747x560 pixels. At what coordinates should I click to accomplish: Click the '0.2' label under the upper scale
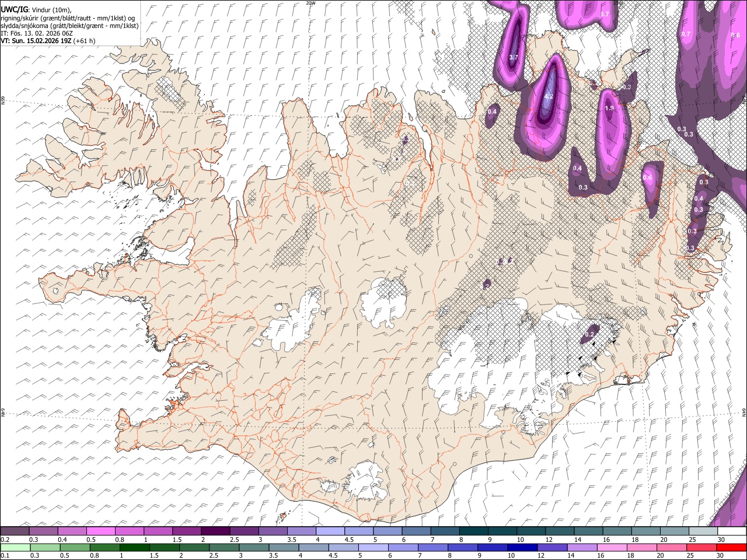click(x=5, y=540)
